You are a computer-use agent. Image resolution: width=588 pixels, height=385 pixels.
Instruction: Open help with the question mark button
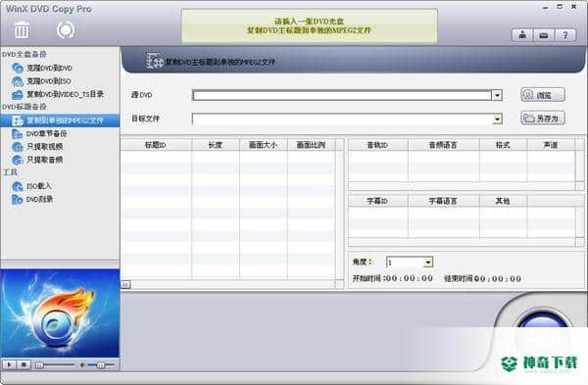tap(565, 35)
